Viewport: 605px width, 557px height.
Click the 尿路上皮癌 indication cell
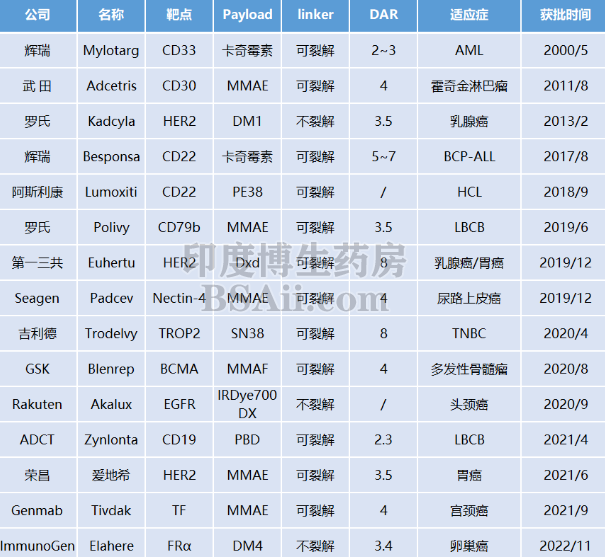(x=469, y=298)
